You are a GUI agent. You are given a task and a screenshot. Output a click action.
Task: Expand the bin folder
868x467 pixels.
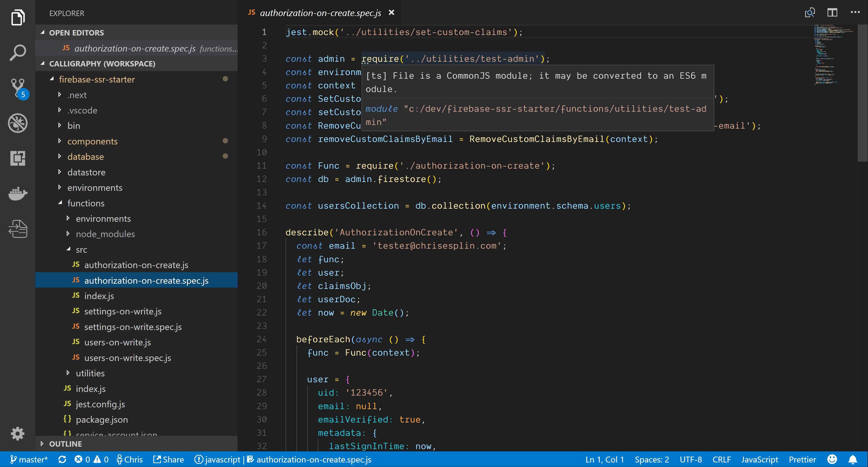click(136, 126)
